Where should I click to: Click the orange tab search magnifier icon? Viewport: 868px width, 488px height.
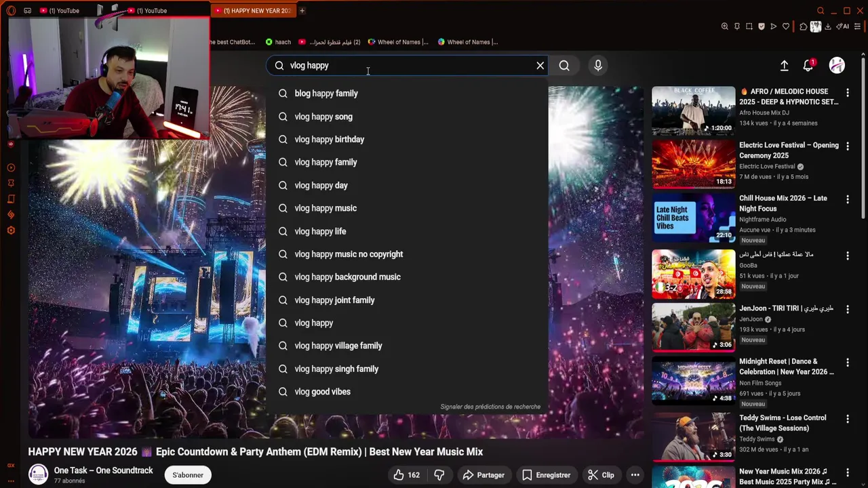click(x=821, y=10)
